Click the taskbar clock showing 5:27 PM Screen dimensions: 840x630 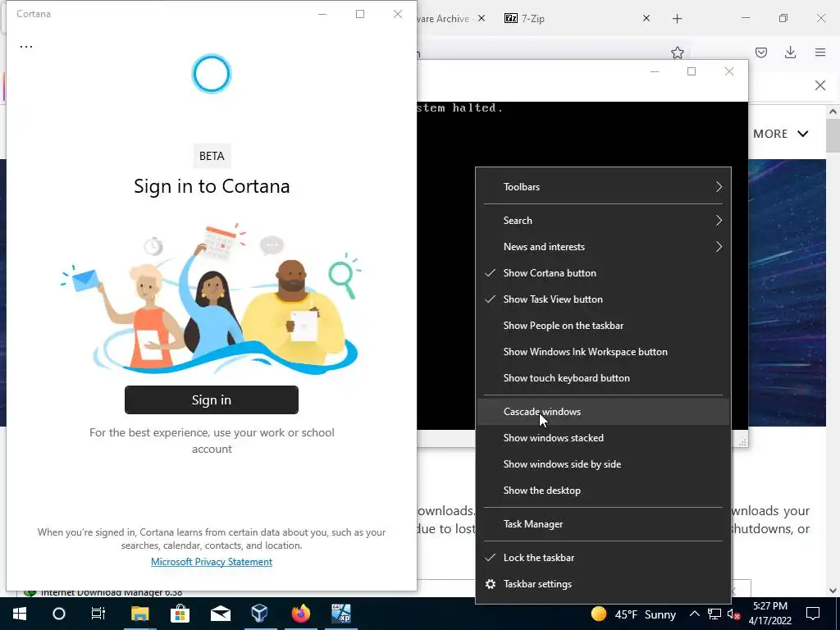769,614
